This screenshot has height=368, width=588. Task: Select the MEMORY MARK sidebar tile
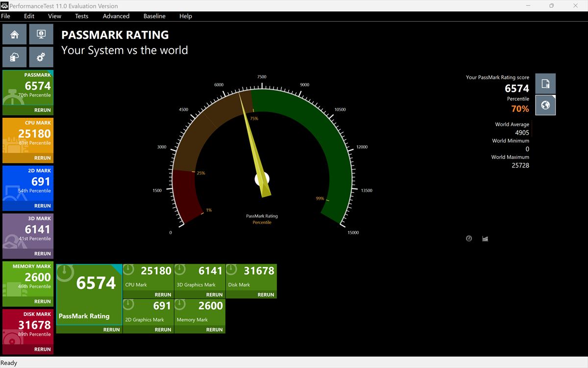pyautogui.click(x=28, y=280)
